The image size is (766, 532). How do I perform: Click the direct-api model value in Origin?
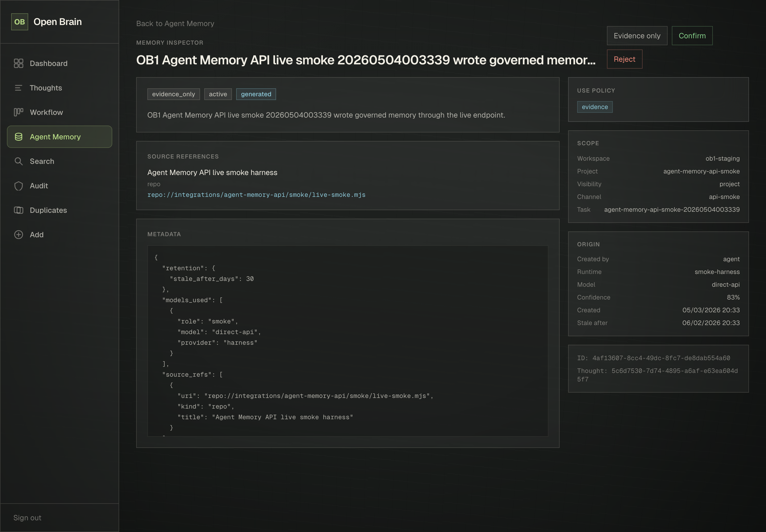tap(725, 285)
